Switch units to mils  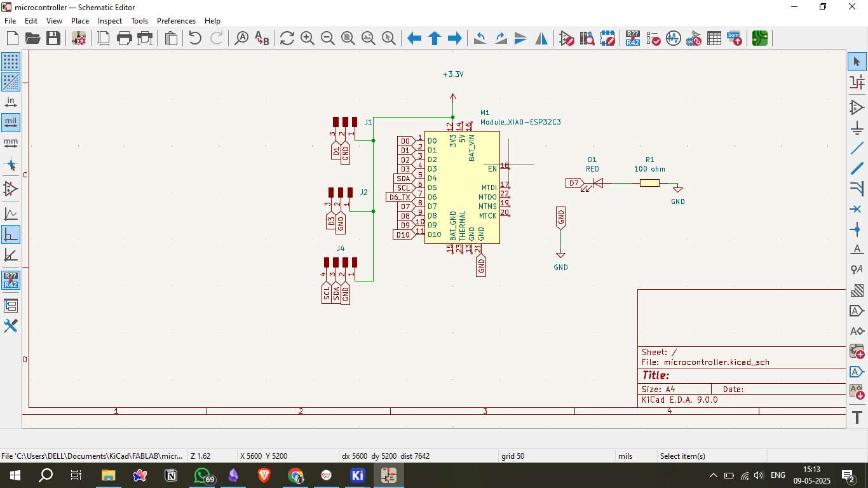[x=11, y=123]
